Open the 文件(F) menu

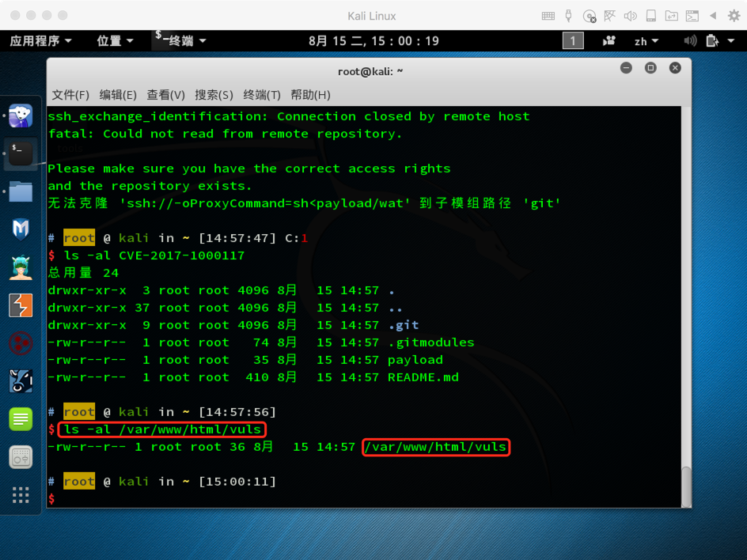point(70,95)
